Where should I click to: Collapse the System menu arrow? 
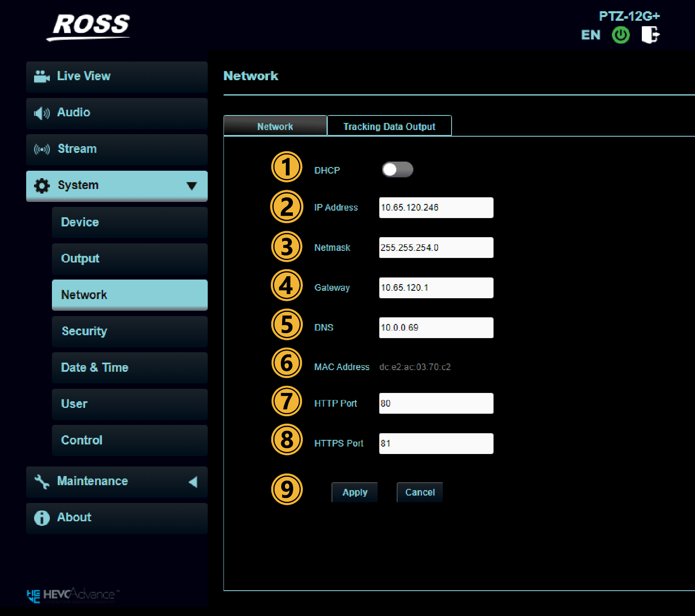(x=192, y=186)
